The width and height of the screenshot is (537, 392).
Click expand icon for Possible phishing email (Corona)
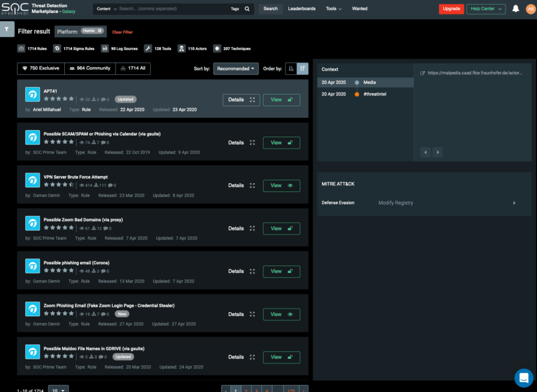coord(252,271)
